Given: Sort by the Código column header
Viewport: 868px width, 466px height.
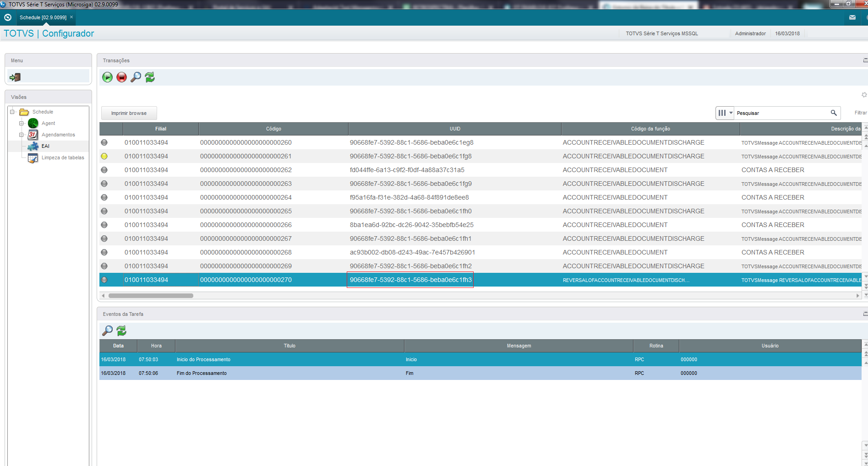Looking at the screenshot, I should pyautogui.click(x=273, y=129).
